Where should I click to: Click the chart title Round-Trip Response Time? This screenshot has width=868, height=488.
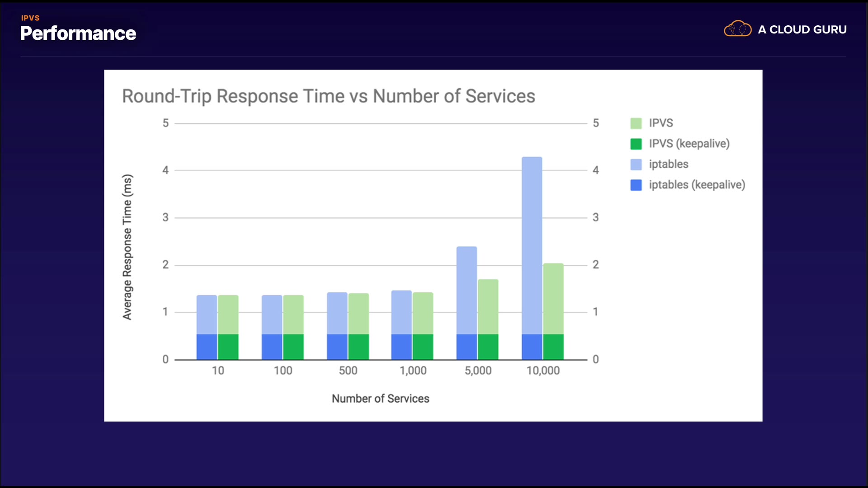[328, 96]
